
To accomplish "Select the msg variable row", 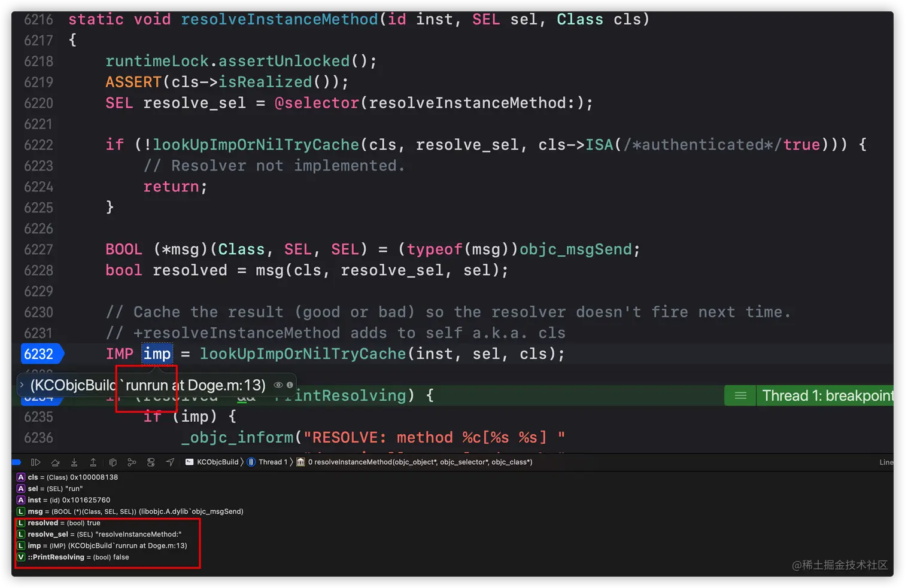I will tap(130, 511).
